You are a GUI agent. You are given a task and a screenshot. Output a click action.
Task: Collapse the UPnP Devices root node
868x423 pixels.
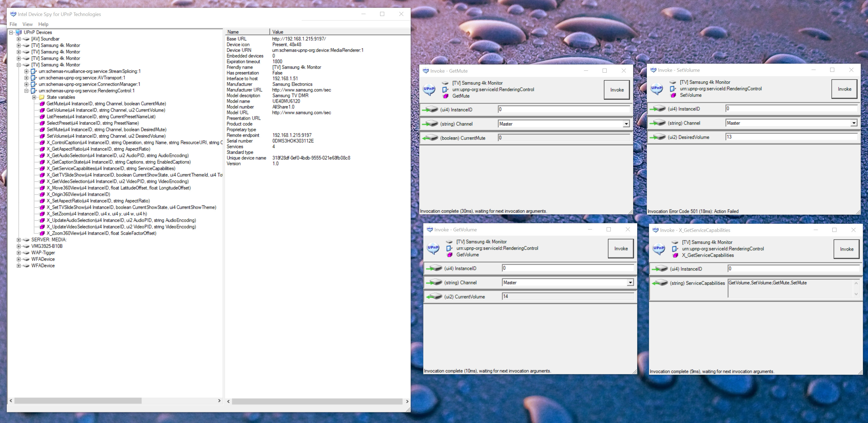pyautogui.click(x=11, y=33)
